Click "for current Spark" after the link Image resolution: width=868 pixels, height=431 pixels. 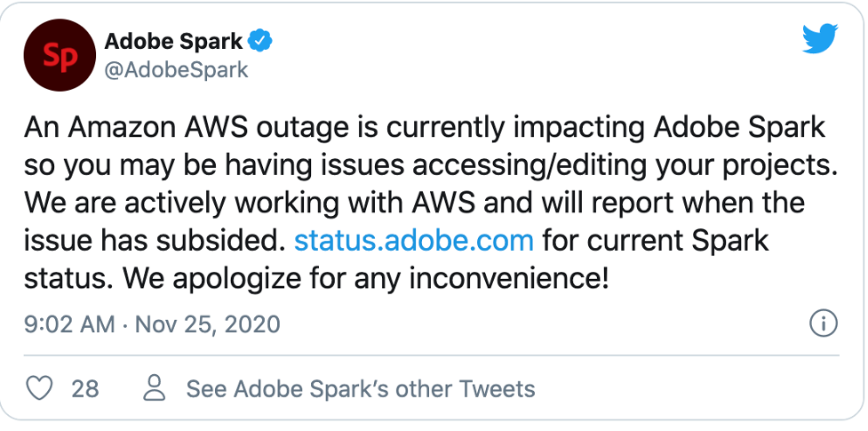coord(656,240)
